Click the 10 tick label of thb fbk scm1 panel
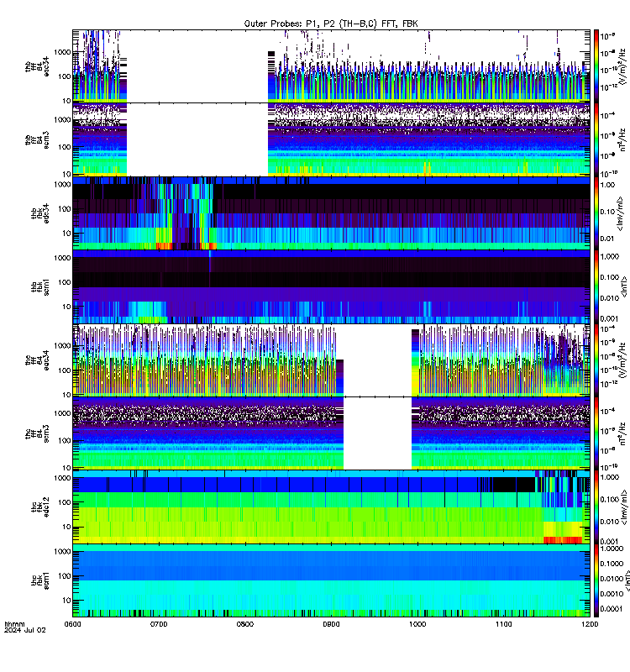Screen dimensions: 630x672 [x=67, y=307]
